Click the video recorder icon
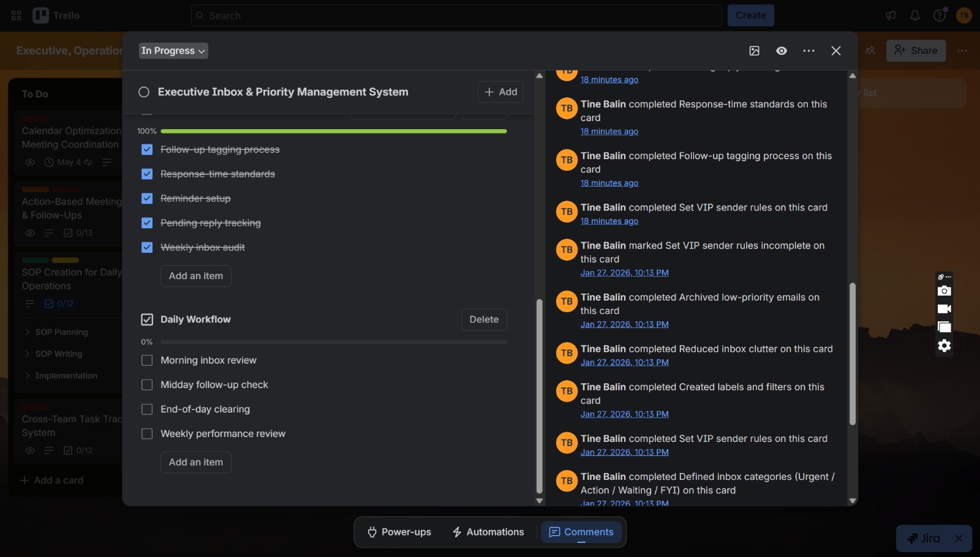This screenshot has width=980, height=557. (x=944, y=309)
